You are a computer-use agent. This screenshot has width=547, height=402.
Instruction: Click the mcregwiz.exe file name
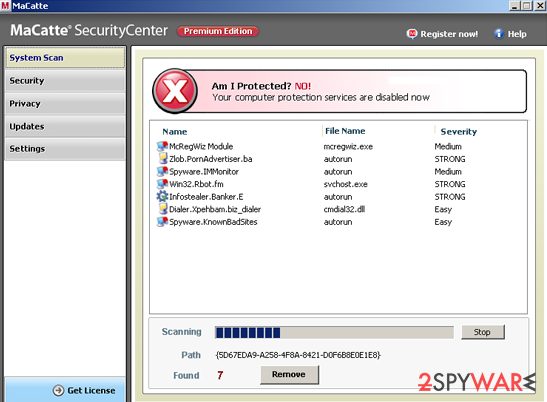coord(348,147)
